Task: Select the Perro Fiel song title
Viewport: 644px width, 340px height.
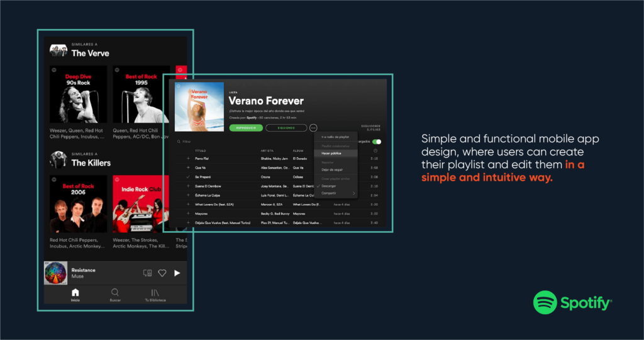Action: pos(202,158)
